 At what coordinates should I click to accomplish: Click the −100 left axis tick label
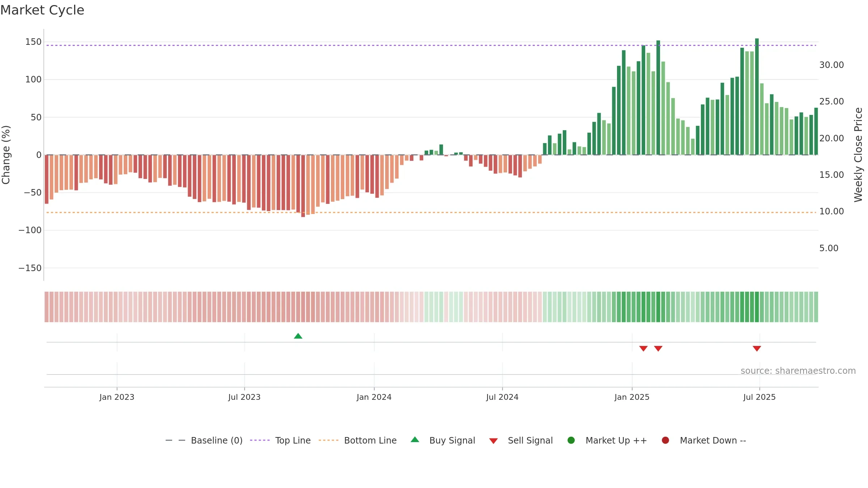[x=30, y=230]
